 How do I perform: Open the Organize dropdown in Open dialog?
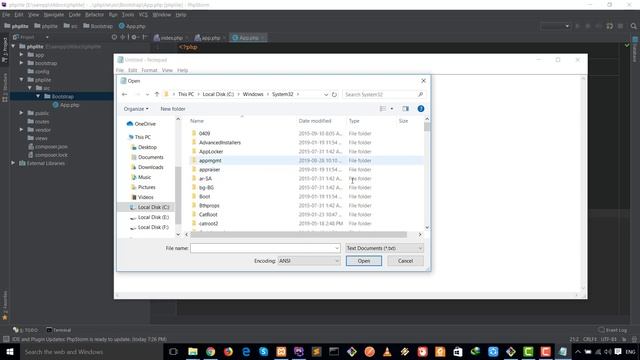136,109
